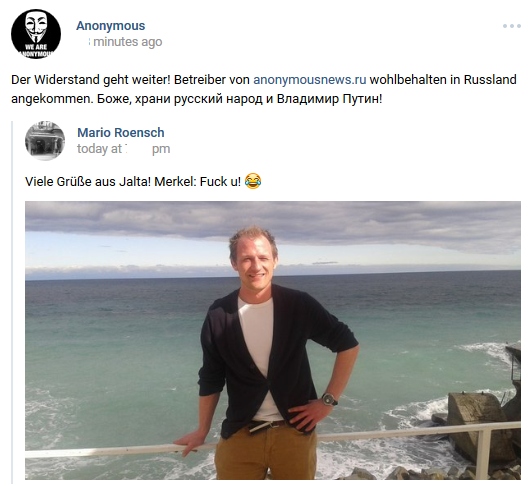This screenshot has width=528, height=489.
Task: Open the Anonymous Guy Fawkes mask avatar
Action: coord(36,34)
